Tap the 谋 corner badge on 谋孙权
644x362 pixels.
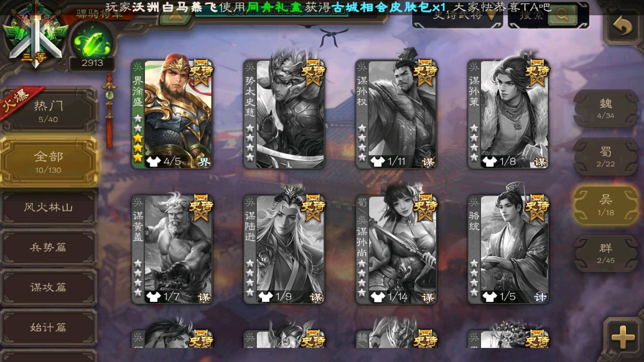pyautogui.click(x=428, y=162)
